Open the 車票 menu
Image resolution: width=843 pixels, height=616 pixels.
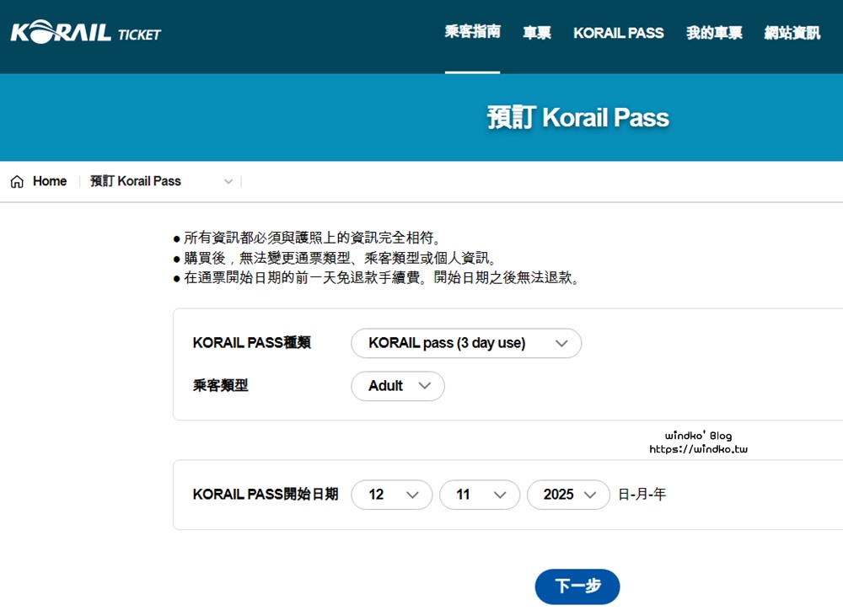(537, 33)
